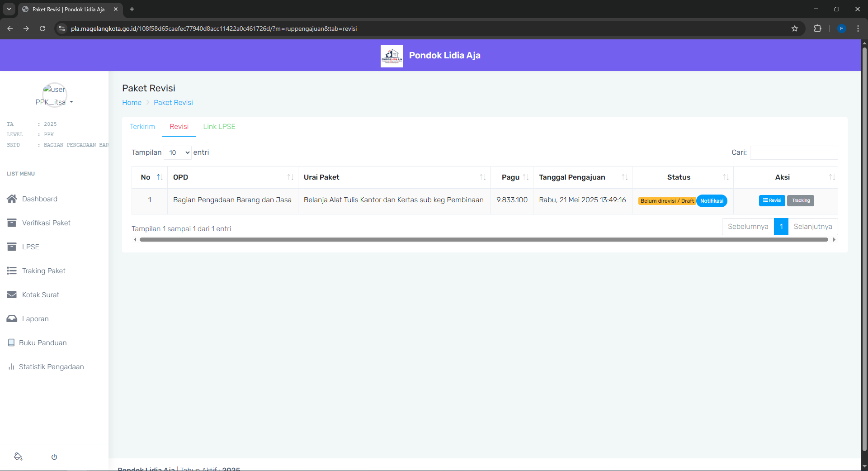868x471 pixels.
Task: Open the Tampilan entries count dropdown
Action: [178, 152]
